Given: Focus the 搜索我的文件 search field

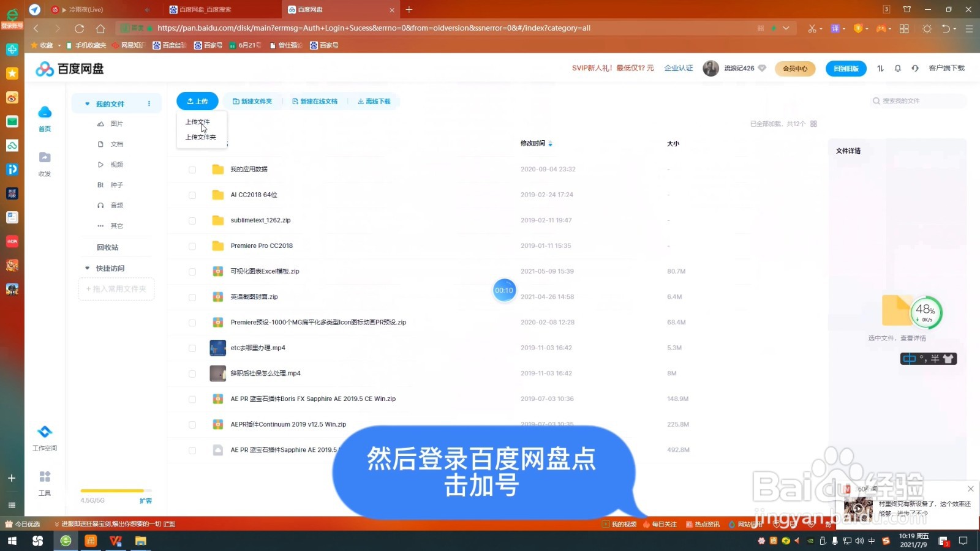Looking at the screenshot, I should 919,101.
